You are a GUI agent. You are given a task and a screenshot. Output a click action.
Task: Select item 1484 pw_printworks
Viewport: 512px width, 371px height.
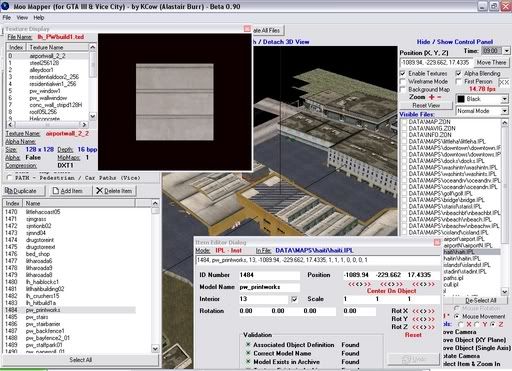click(x=69, y=310)
